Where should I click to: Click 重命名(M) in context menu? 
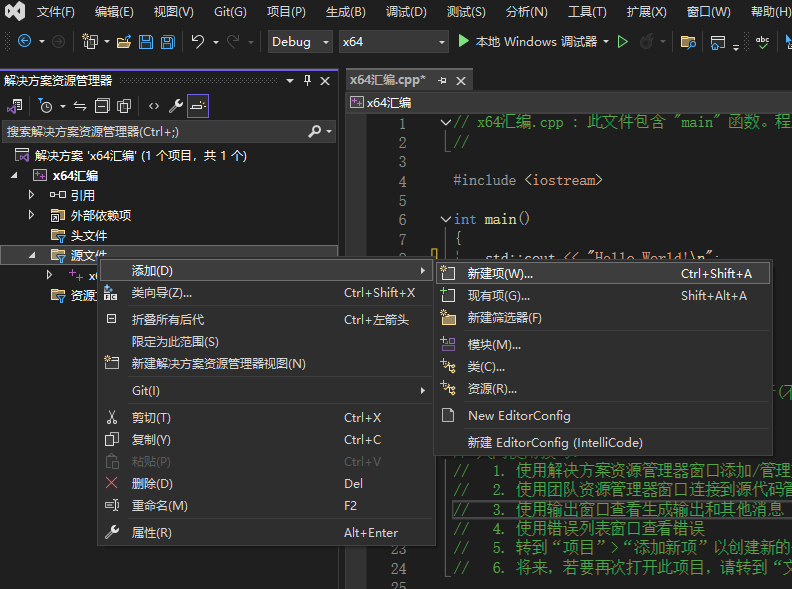[x=266, y=506]
